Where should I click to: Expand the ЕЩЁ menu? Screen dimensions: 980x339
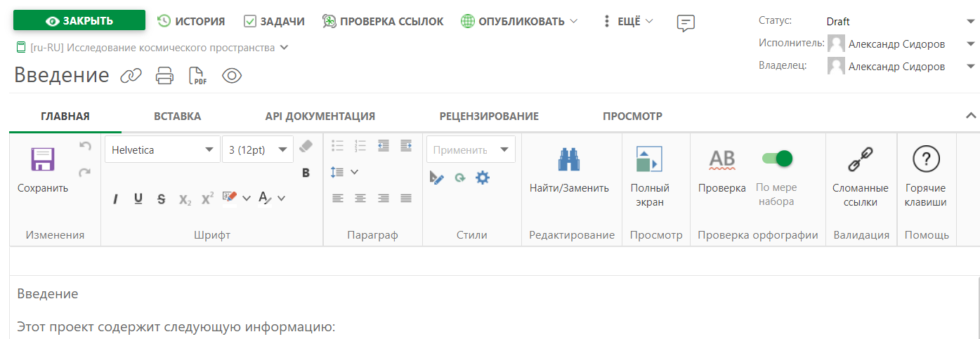[x=628, y=21]
